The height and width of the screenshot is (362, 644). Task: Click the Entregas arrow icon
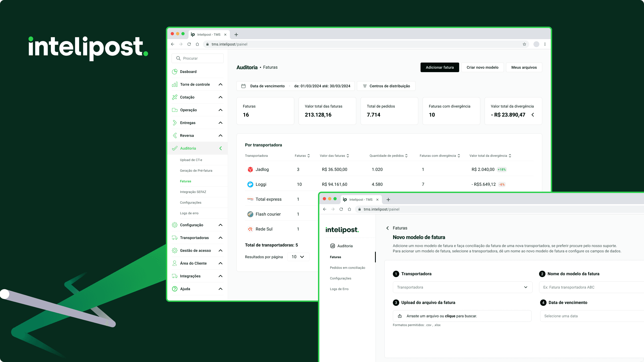coord(175,123)
